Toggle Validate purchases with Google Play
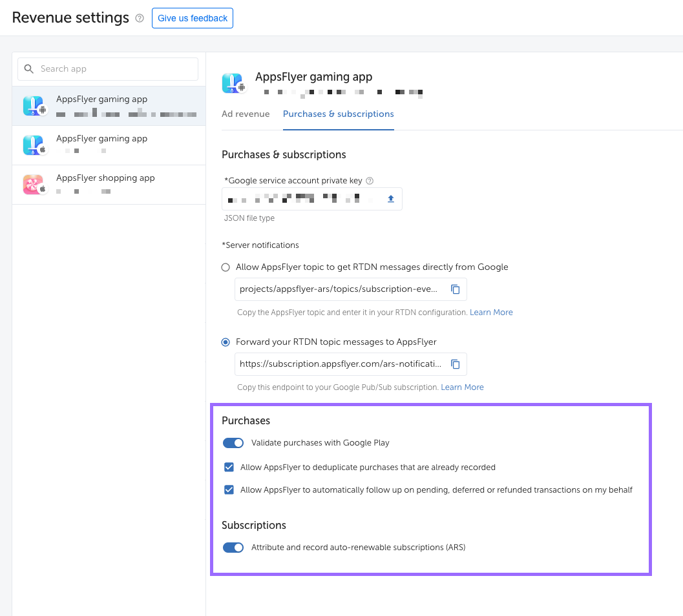 pyautogui.click(x=233, y=443)
